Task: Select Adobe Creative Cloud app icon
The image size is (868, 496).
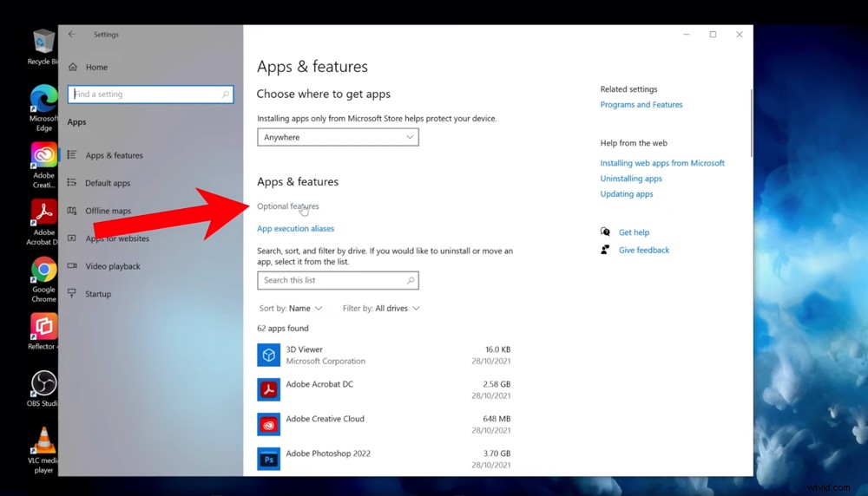Action: click(x=268, y=425)
